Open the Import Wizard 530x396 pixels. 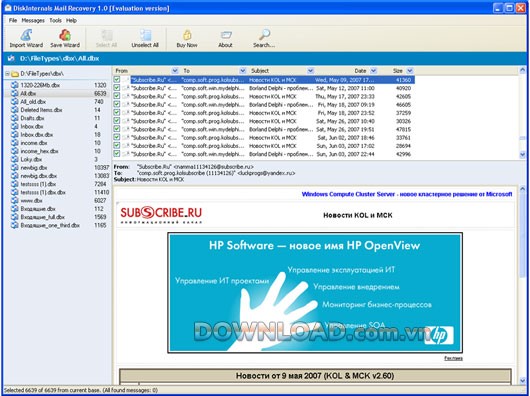[26, 38]
